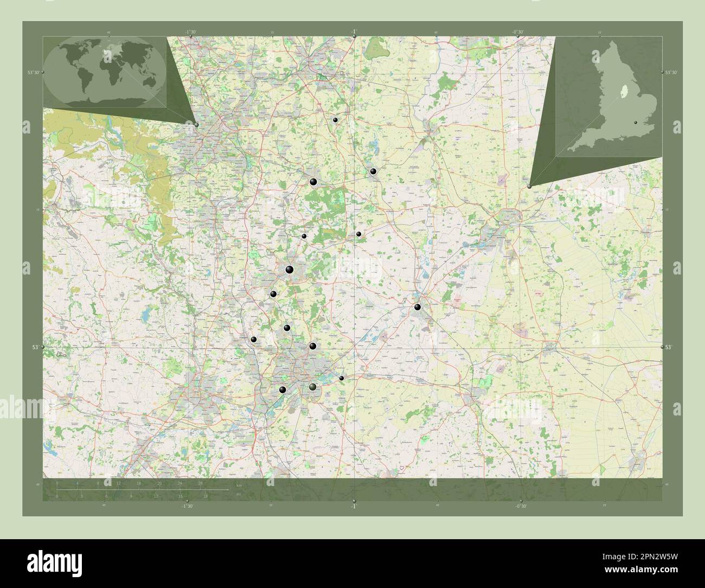Click the grid pin where the England inset pointer ends
Image resolution: width=705 pixels, height=588 pixels.
click(x=529, y=186)
